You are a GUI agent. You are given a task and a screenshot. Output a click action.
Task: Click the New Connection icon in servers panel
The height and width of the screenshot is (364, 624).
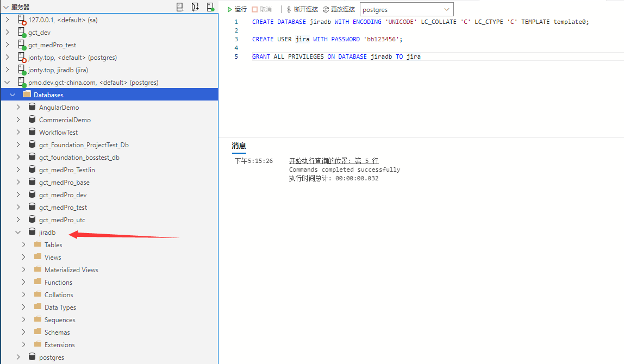coord(180,7)
